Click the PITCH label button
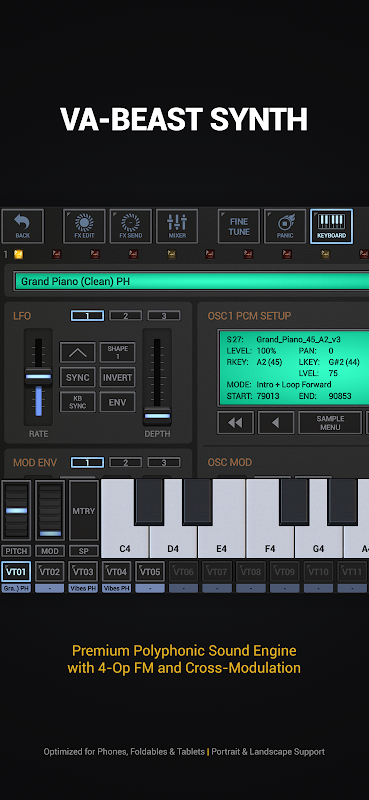369x800 pixels. coord(16,551)
